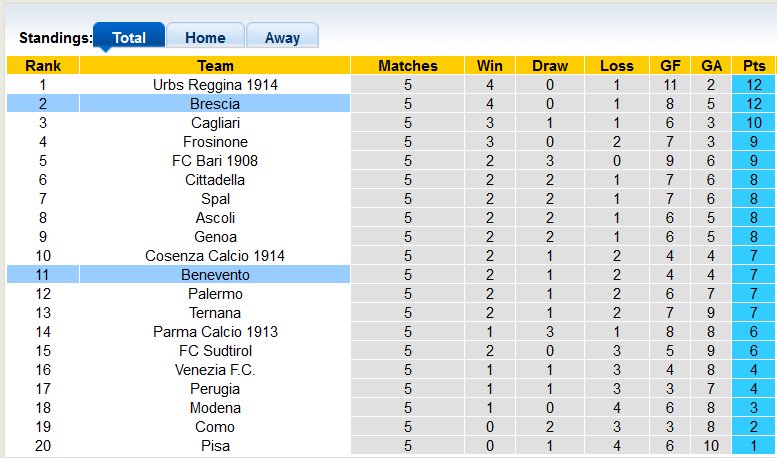
Task: Click the Draw column header
Action: pyautogui.click(x=550, y=66)
